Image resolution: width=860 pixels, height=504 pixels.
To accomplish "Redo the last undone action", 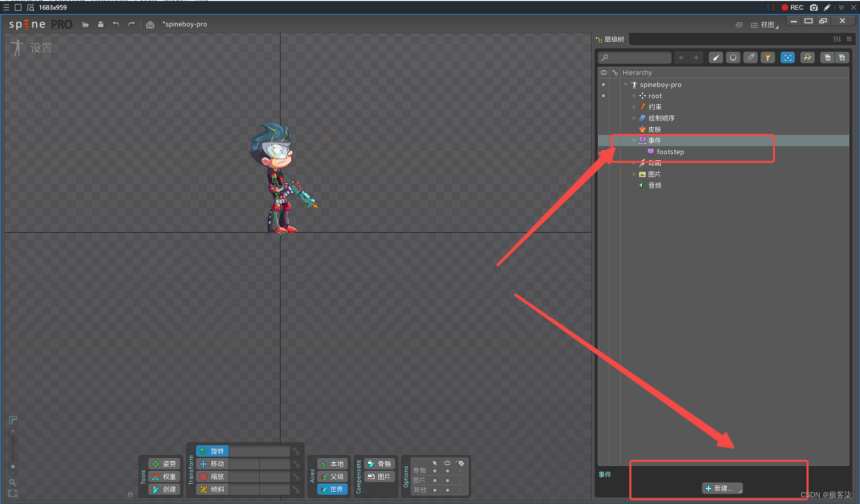I will [131, 24].
